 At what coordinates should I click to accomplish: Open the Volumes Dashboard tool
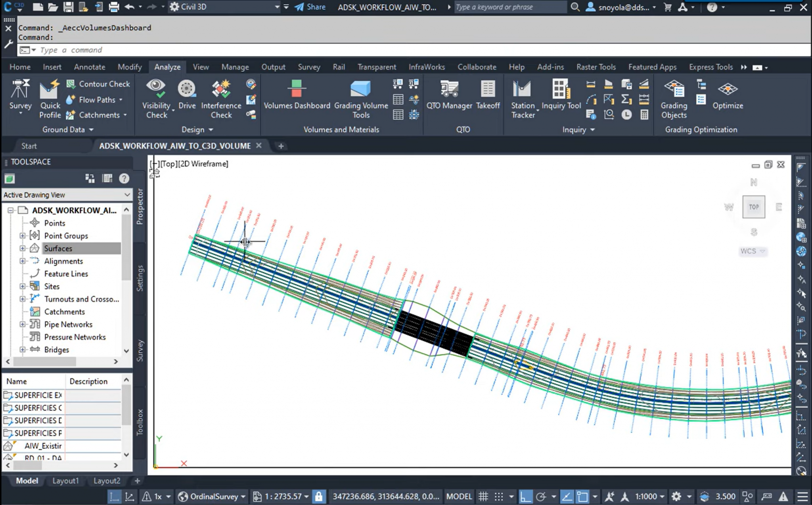pyautogui.click(x=297, y=95)
